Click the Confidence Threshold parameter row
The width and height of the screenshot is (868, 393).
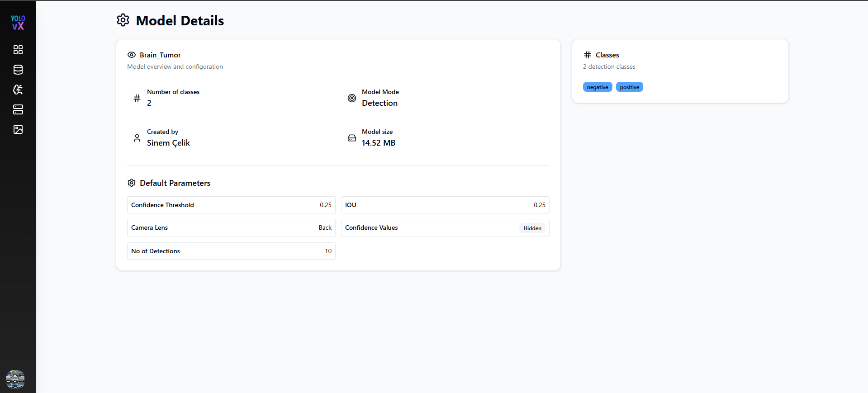[231, 205]
